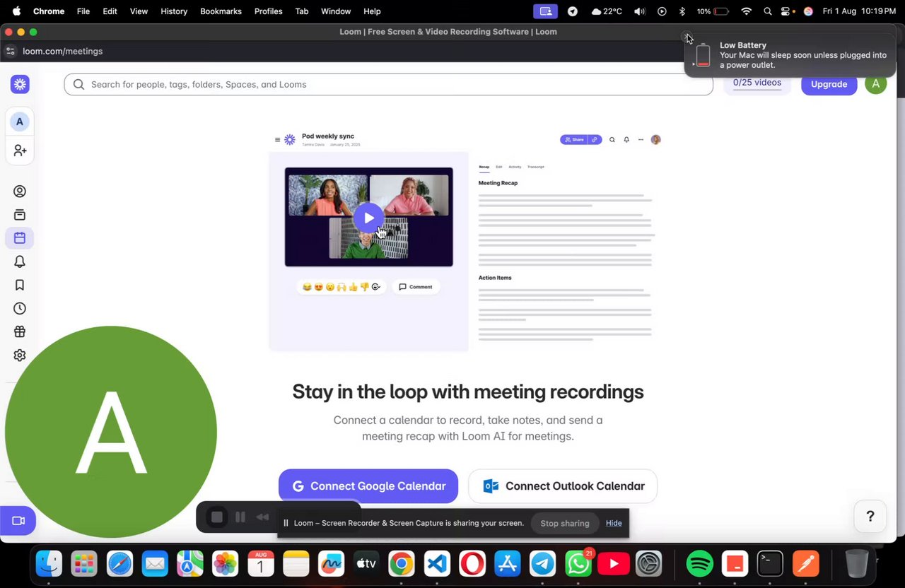Open the Wi-Fi menu bar icon

pos(746,11)
